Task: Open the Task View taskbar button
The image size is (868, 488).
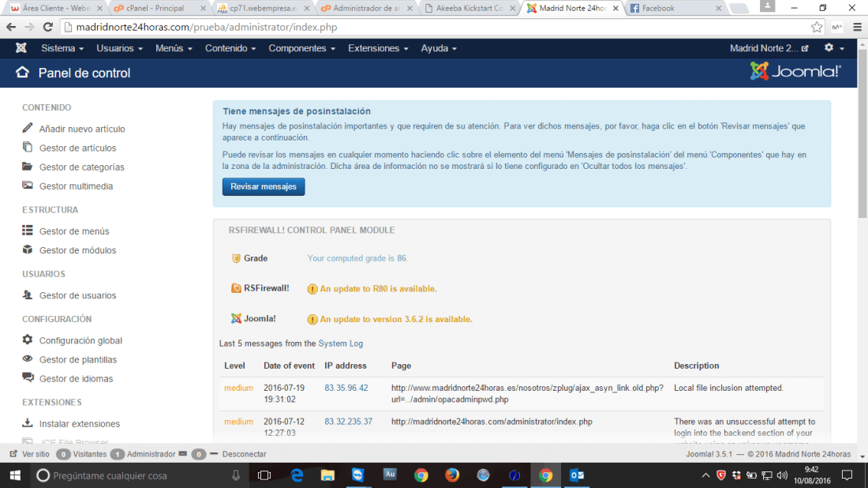Action: [x=264, y=475]
